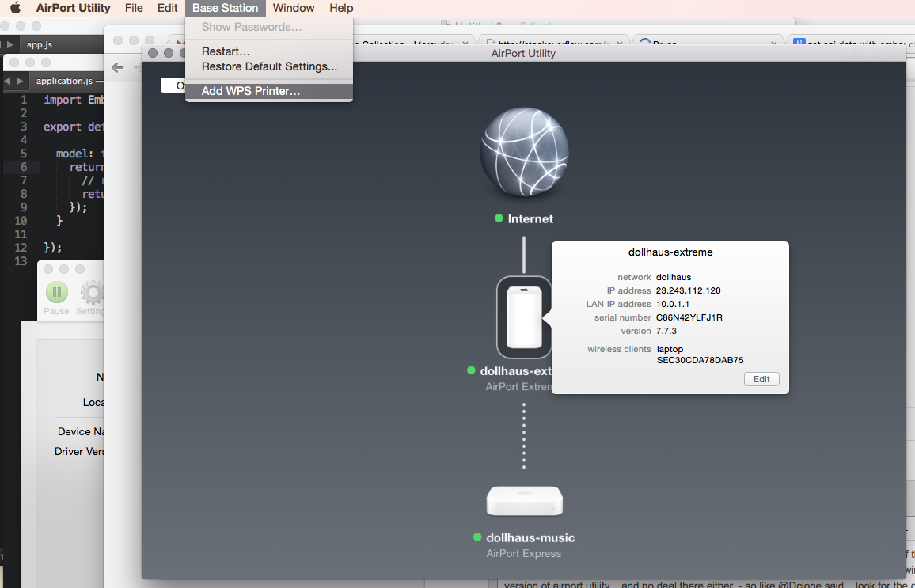Select Add WPS Printer… menu item
Screen dimensions: 915x588
269,91
